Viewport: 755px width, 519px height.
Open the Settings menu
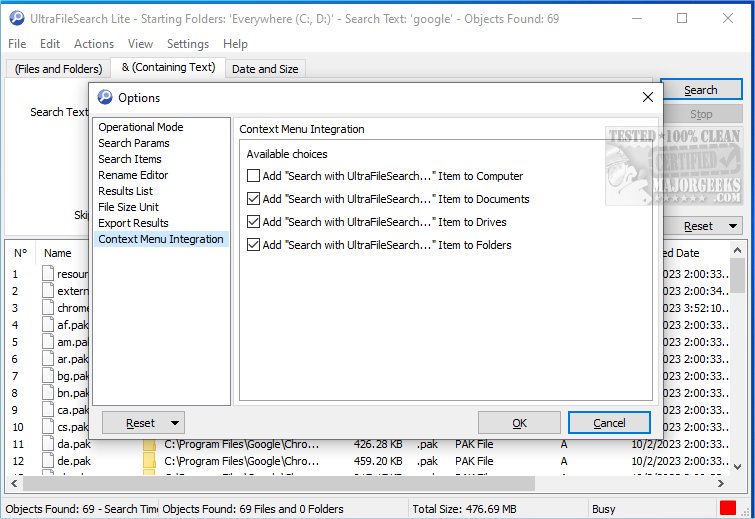188,44
